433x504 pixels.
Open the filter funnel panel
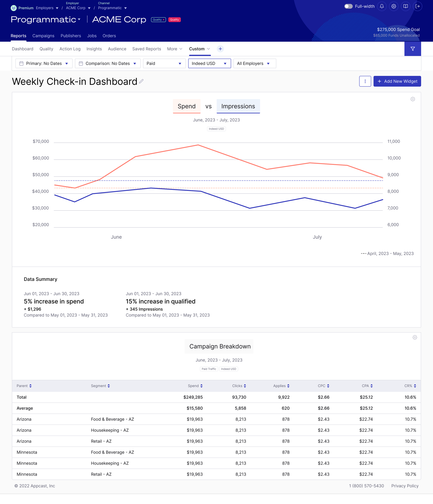413,49
